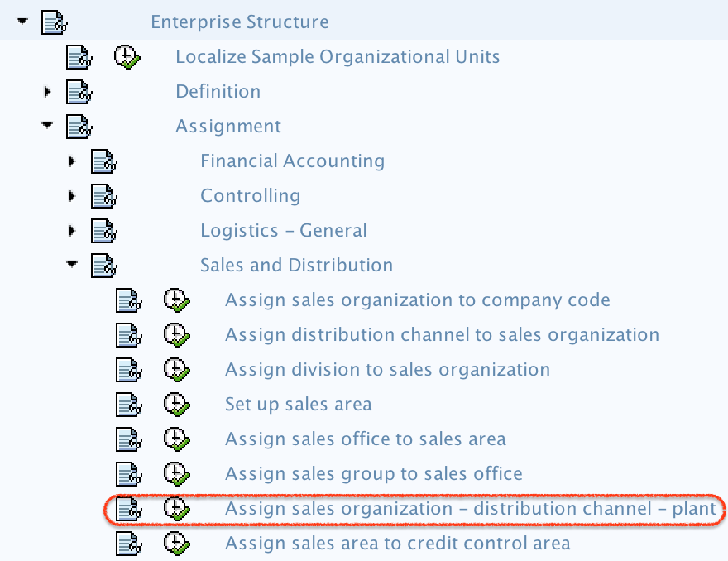Collapse the "Enterprise Structure" node triangle

point(22,22)
